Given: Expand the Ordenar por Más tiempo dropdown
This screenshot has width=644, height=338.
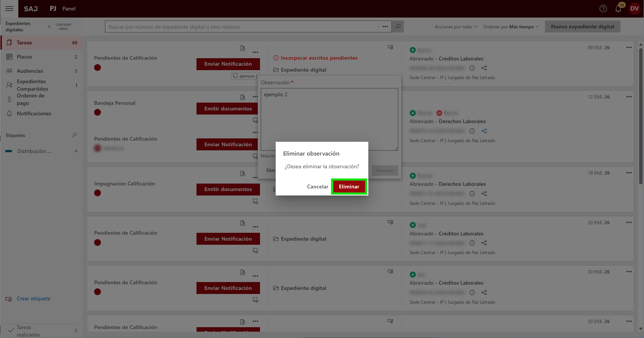Looking at the screenshot, I should 511,27.
